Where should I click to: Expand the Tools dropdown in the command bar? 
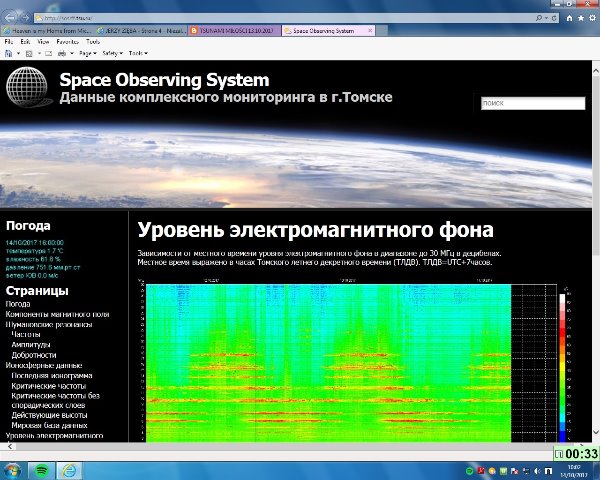pos(137,53)
